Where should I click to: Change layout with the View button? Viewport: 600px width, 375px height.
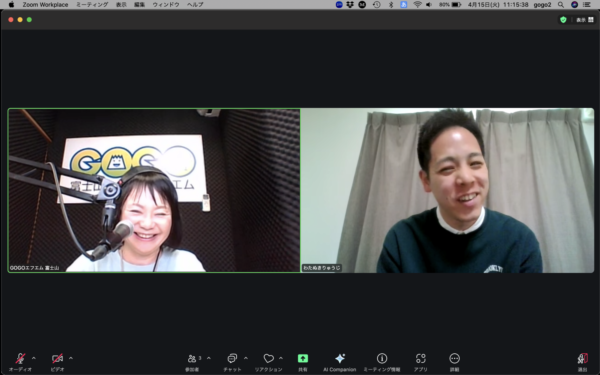point(585,20)
